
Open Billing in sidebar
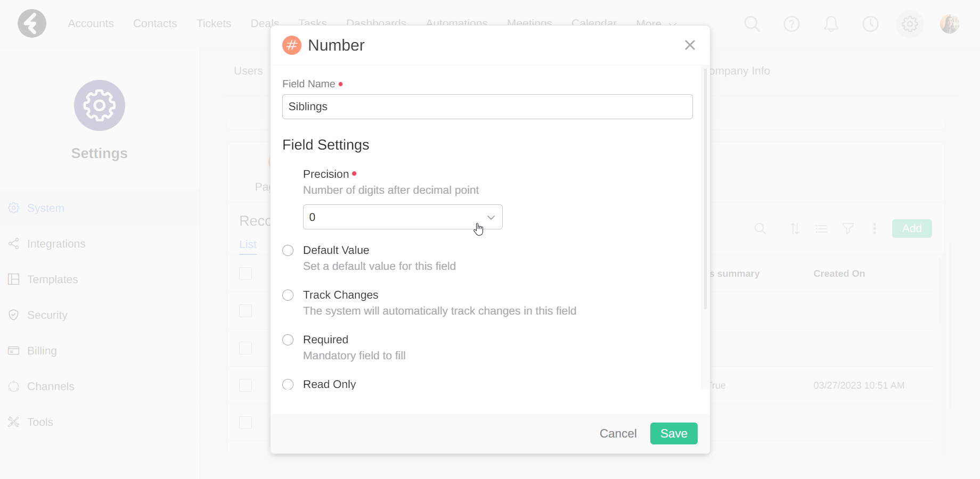click(x=99, y=351)
